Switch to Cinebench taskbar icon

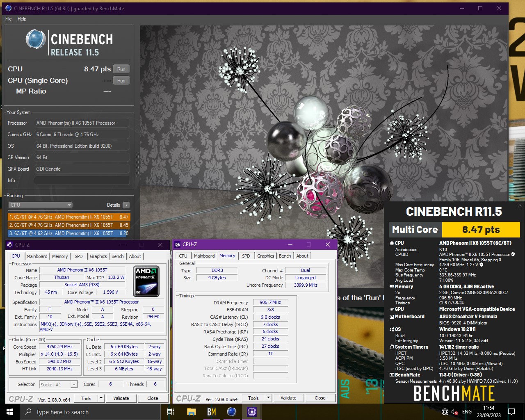click(231, 412)
